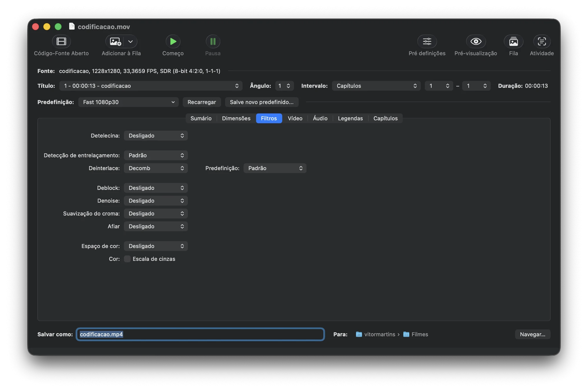Select the Filtros tab

click(269, 118)
